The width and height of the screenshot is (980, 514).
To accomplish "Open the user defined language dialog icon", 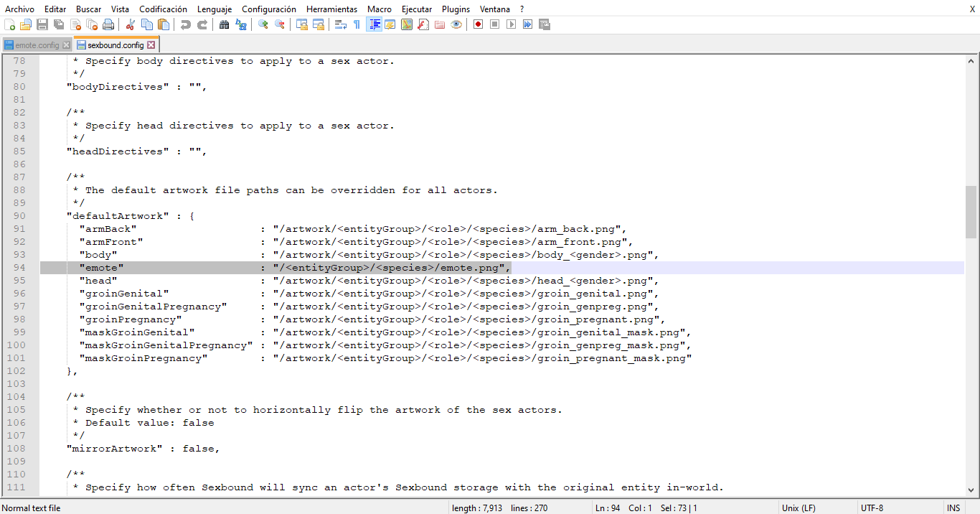I will pos(390,24).
